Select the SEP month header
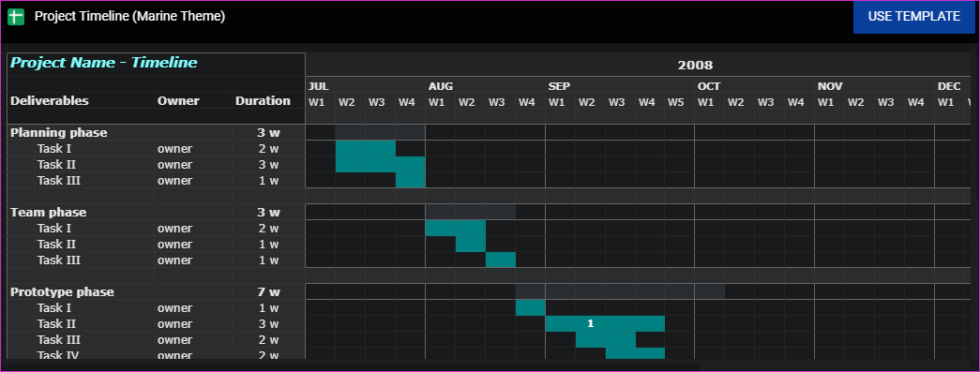Image resolution: width=980 pixels, height=372 pixels. 559,86
